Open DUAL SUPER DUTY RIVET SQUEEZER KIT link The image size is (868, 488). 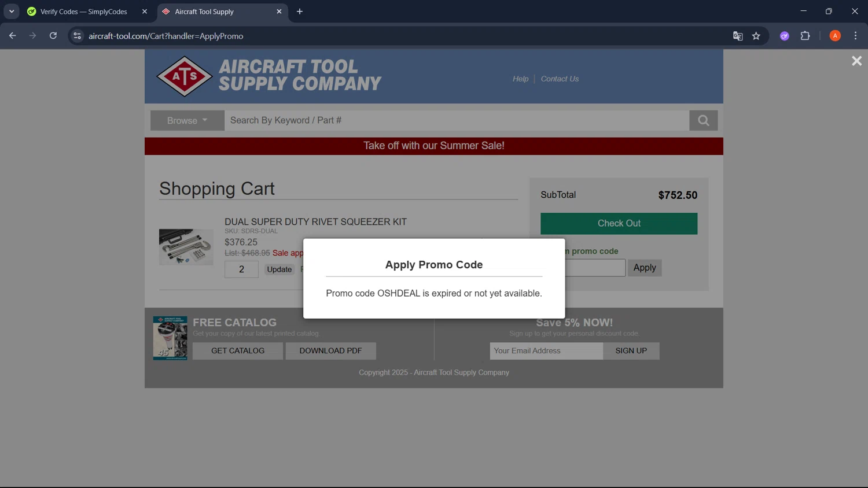[x=315, y=221]
